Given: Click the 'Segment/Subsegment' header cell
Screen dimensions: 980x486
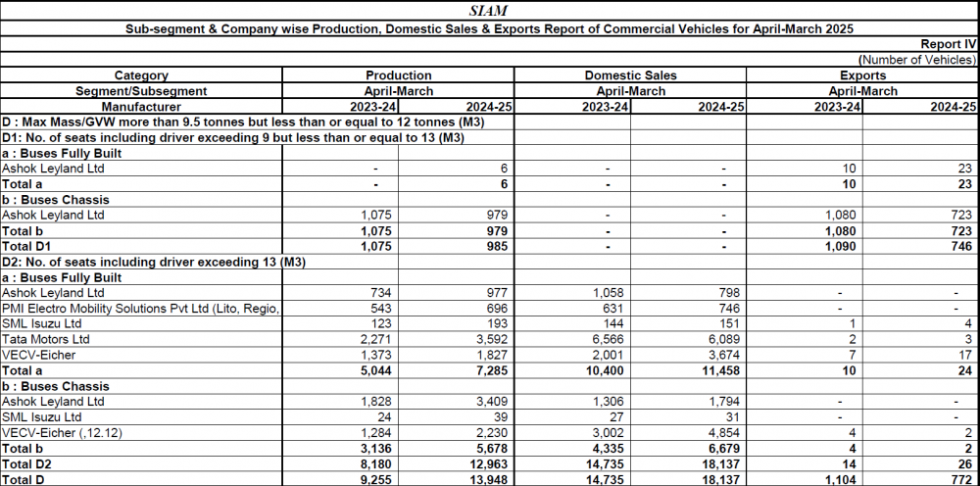Looking at the screenshot, I should 141,91.
